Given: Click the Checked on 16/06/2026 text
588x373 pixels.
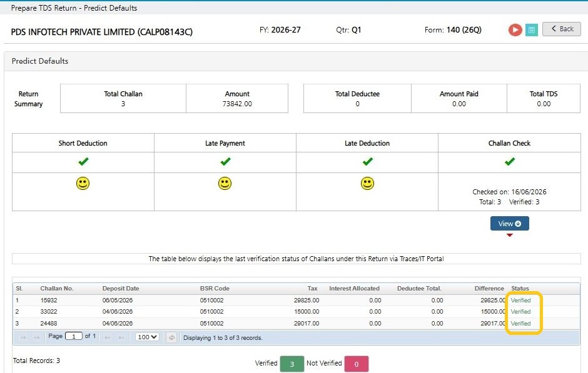Looking at the screenshot, I should coord(509,192).
